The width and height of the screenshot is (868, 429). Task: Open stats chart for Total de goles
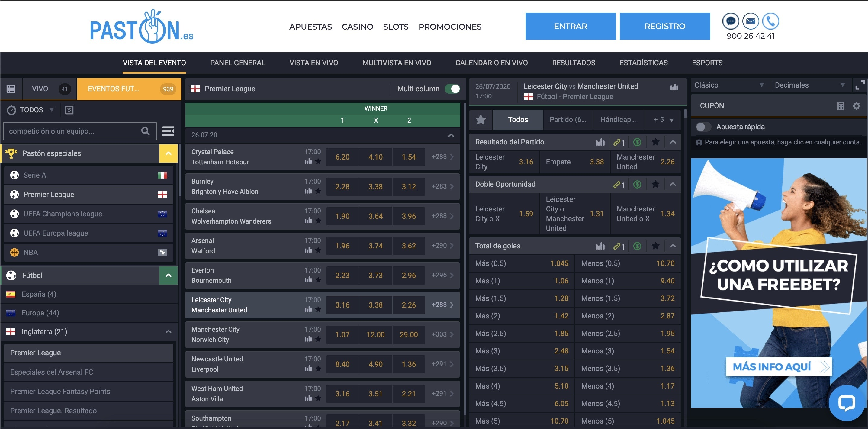point(600,246)
